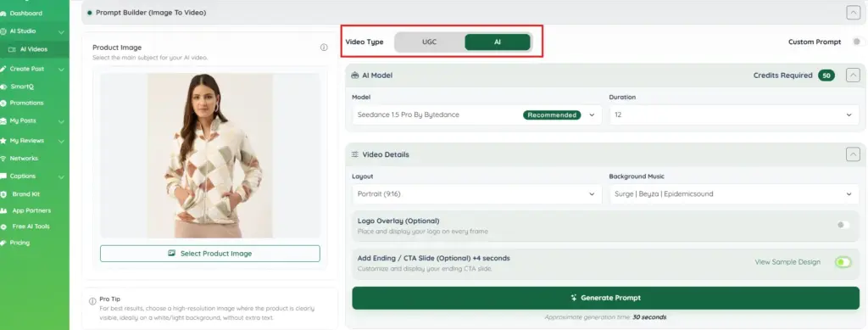The image size is (868, 330).
Task: Open the AI Videos menu item
Action: click(x=34, y=49)
